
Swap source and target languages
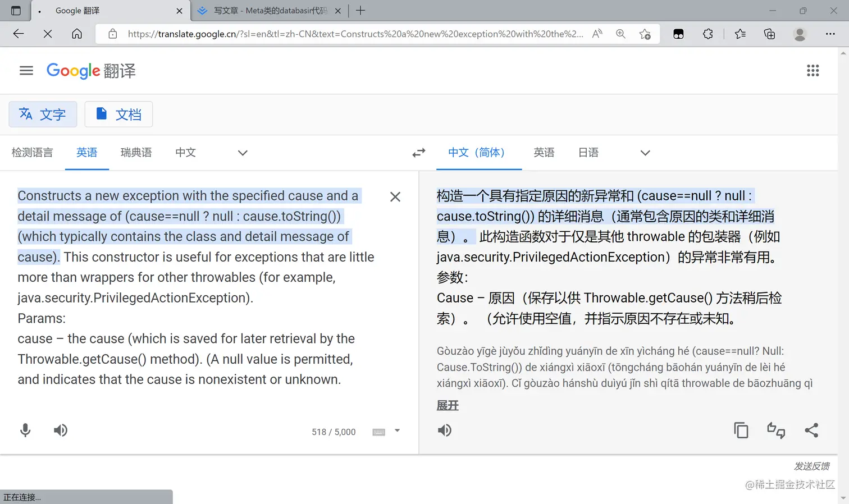point(419,153)
